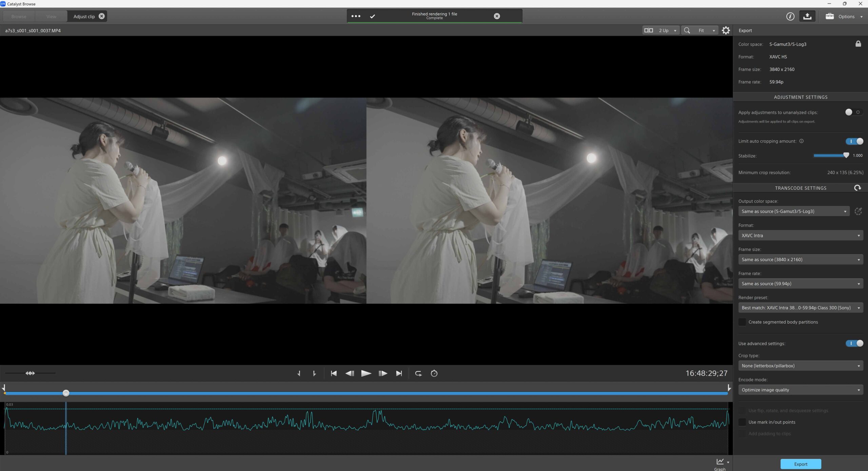This screenshot has height=471, width=868.
Task: Click the mark out marker on timeline
Action: 729,387
